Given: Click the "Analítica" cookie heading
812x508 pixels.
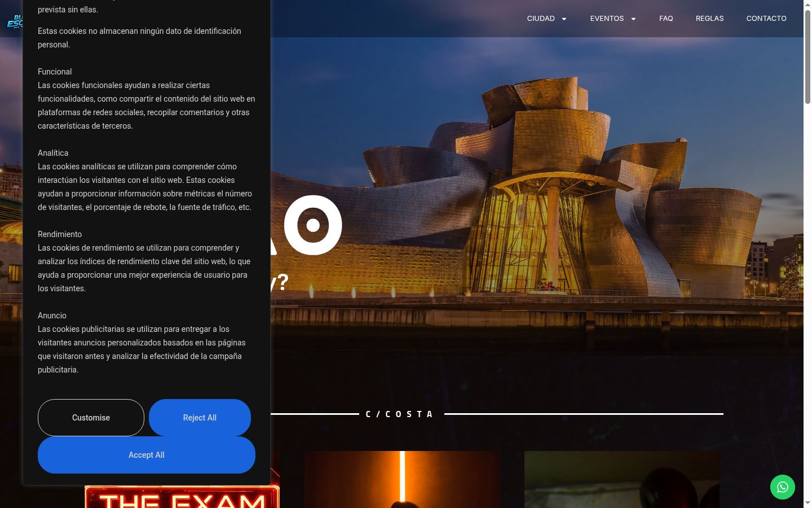Looking at the screenshot, I should coord(53,153).
